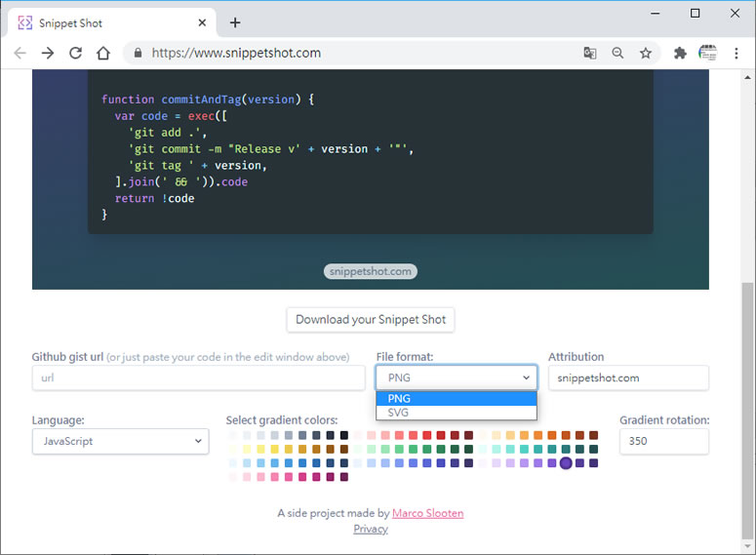Close the Snippet Shot tab

pos(202,22)
